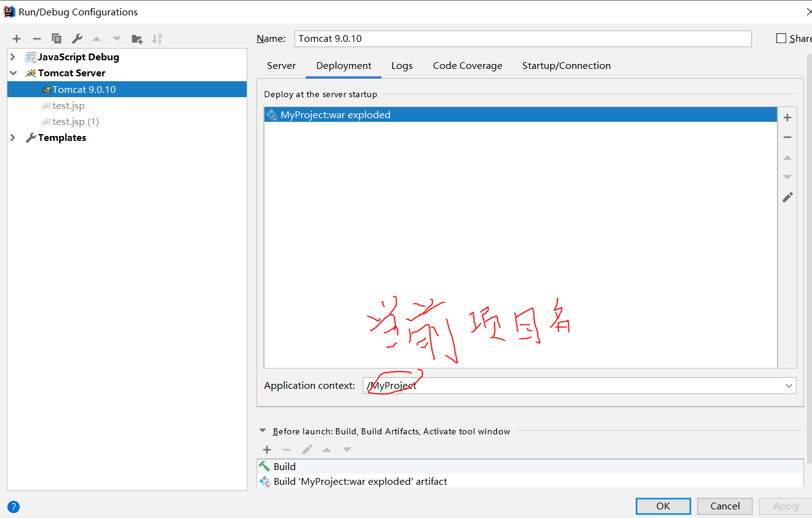Open edit defaults wrench icon in toolbar

click(77, 39)
